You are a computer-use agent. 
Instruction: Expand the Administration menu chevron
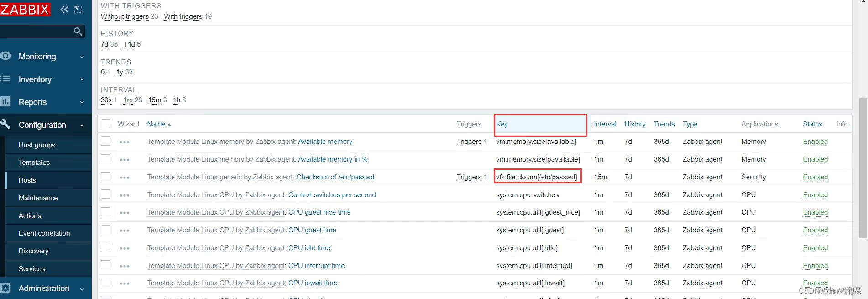pos(82,289)
